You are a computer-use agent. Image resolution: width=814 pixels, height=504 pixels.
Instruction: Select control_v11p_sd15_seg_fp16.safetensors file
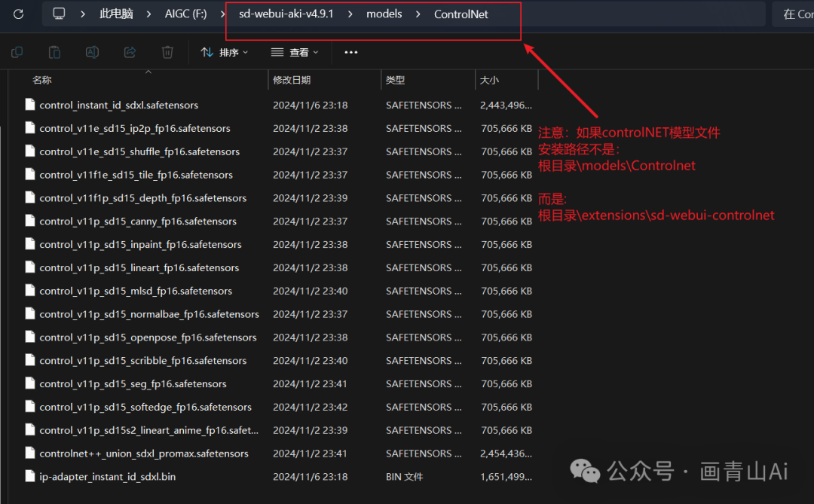(133, 383)
